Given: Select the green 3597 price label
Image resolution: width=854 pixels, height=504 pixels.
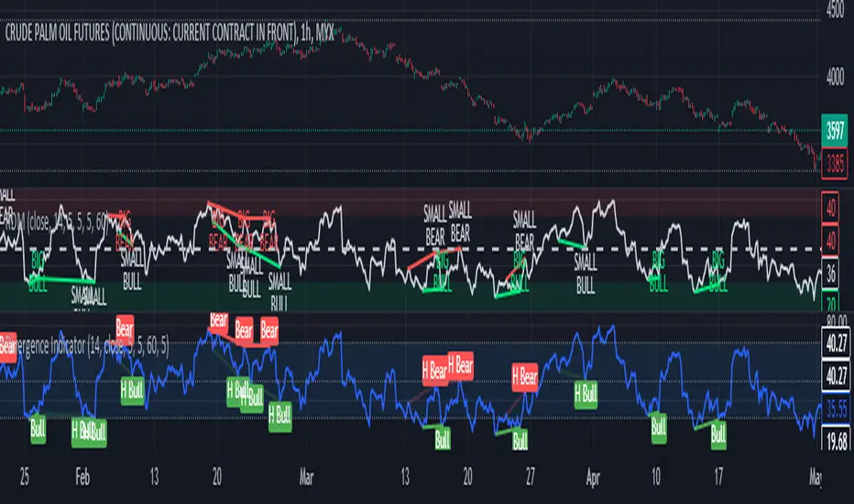Looking at the screenshot, I should tap(835, 130).
